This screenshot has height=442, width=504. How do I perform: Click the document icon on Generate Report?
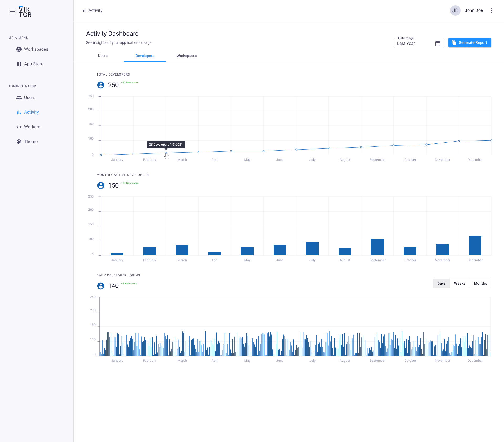click(x=454, y=42)
